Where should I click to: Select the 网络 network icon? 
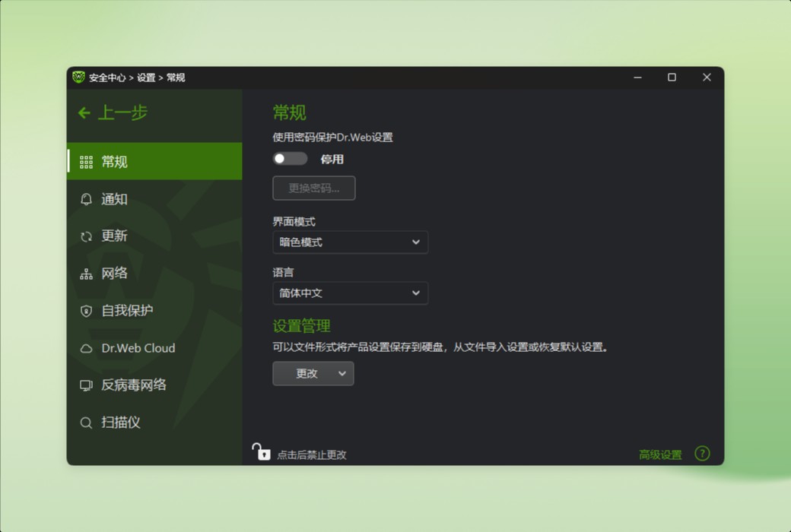pos(86,273)
